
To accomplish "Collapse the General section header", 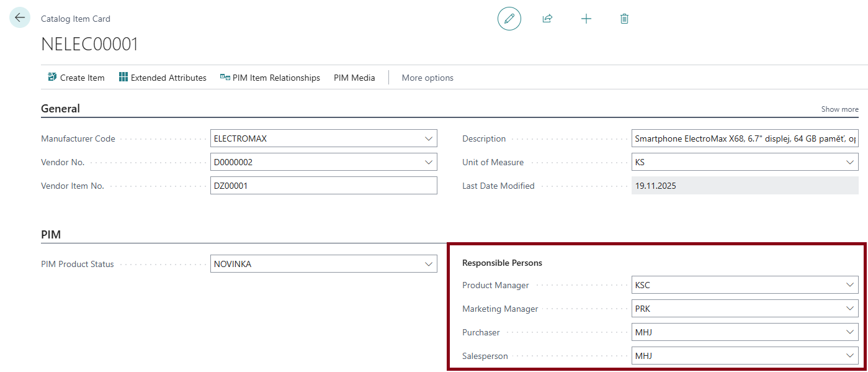I will click(x=61, y=109).
